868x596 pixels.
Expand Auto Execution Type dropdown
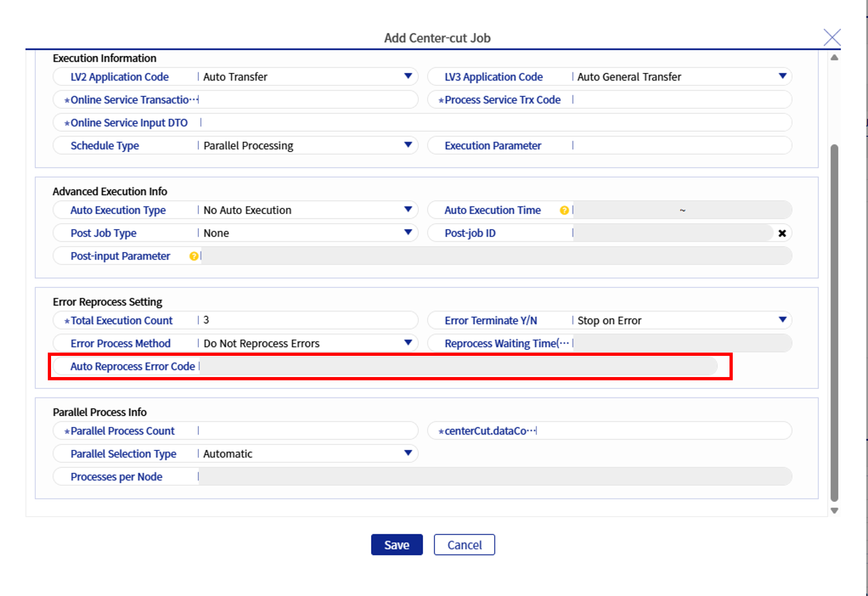click(407, 210)
